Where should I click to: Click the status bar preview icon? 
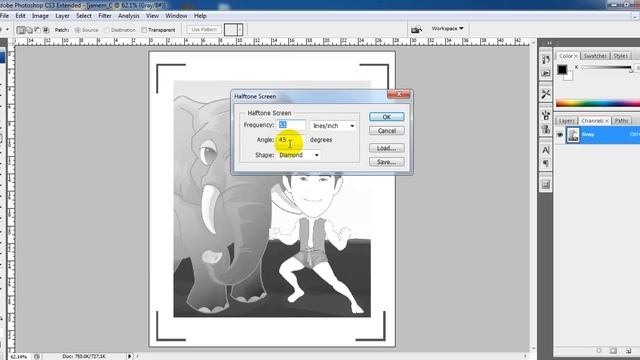tap(37, 356)
